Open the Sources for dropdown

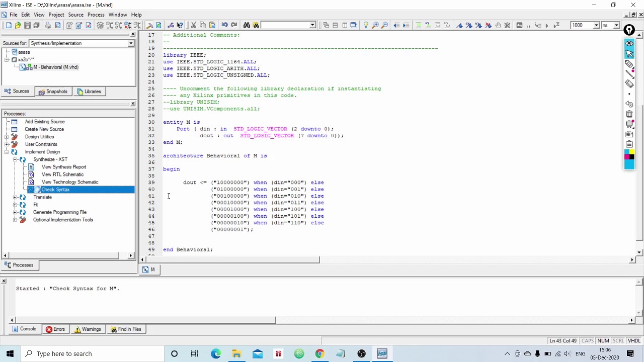[131, 43]
